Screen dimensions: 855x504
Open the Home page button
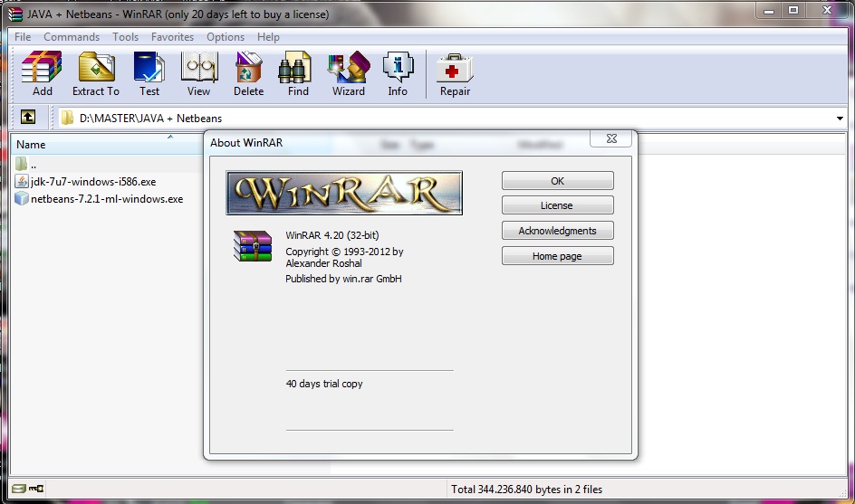pyautogui.click(x=557, y=256)
